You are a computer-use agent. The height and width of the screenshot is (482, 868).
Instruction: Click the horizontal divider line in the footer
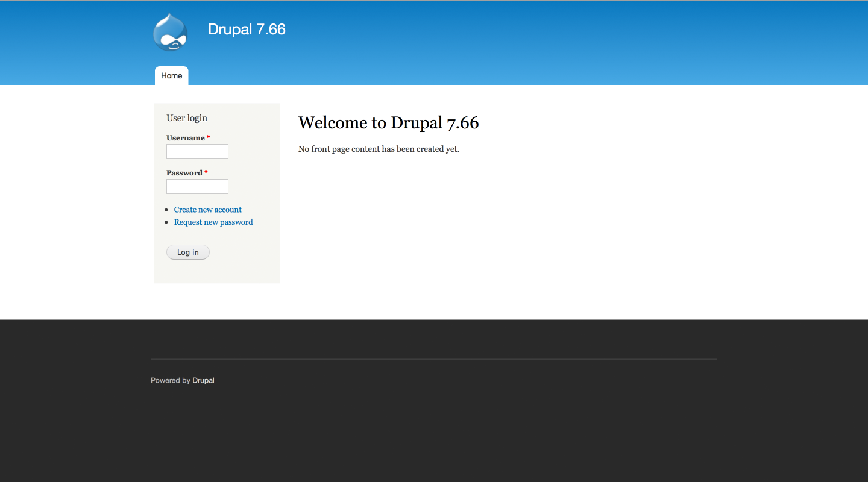click(434, 359)
